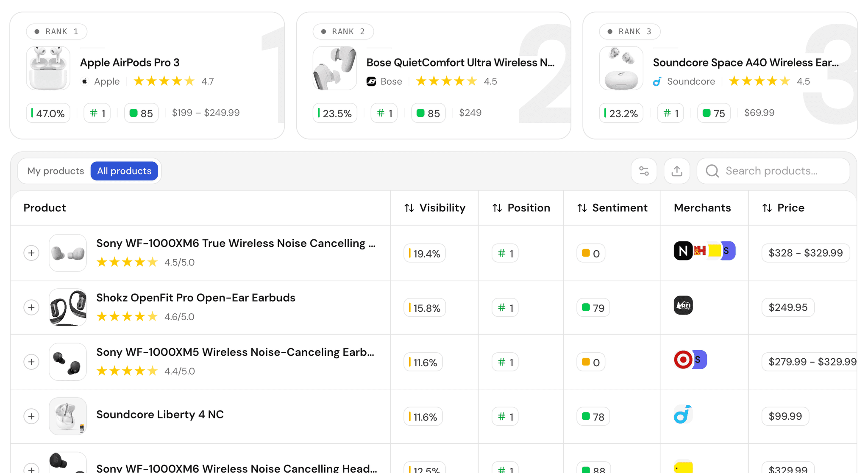The image size is (868, 473).
Task: Click the Soundcore merchant icon for Liberty 4 NC
Action: [683, 414]
